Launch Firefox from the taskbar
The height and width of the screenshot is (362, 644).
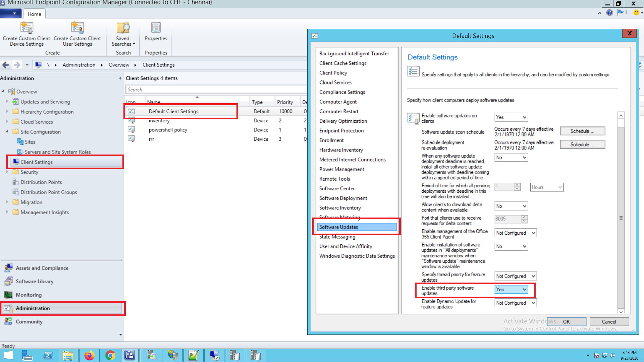coord(89,355)
